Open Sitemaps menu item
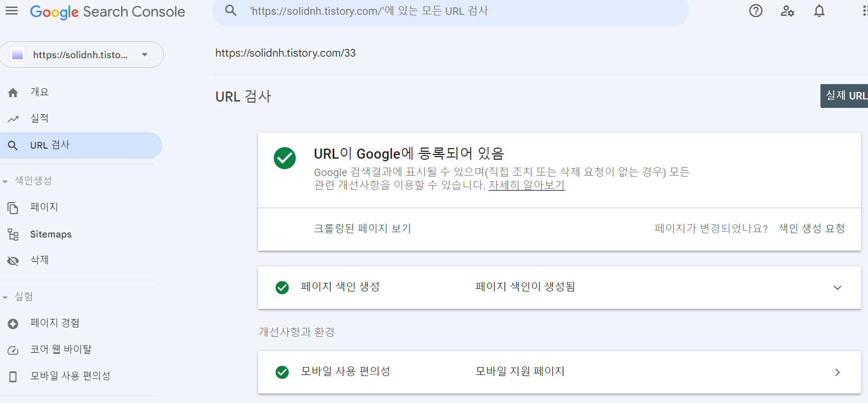This screenshot has width=868, height=403. pyautogui.click(x=81, y=234)
